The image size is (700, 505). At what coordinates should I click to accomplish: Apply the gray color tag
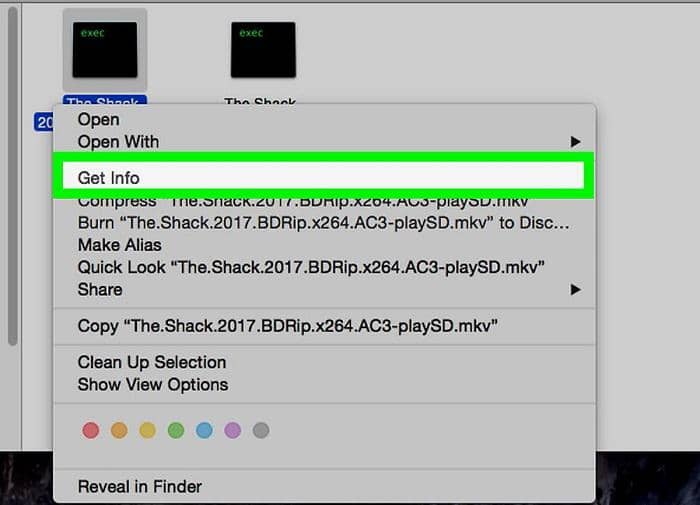[x=261, y=430]
